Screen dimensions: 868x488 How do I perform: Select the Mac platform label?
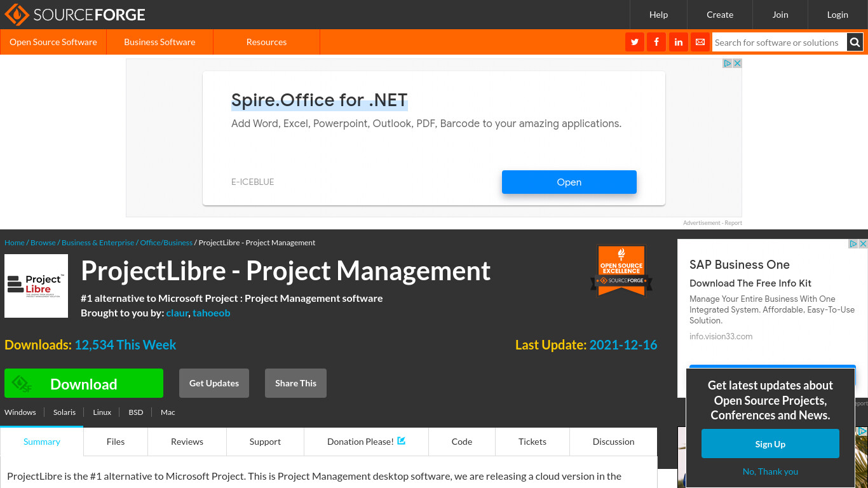(168, 412)
